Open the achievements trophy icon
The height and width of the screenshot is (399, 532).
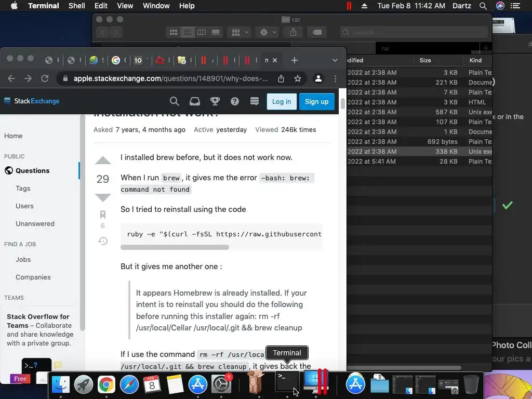(x=215, y=101)
